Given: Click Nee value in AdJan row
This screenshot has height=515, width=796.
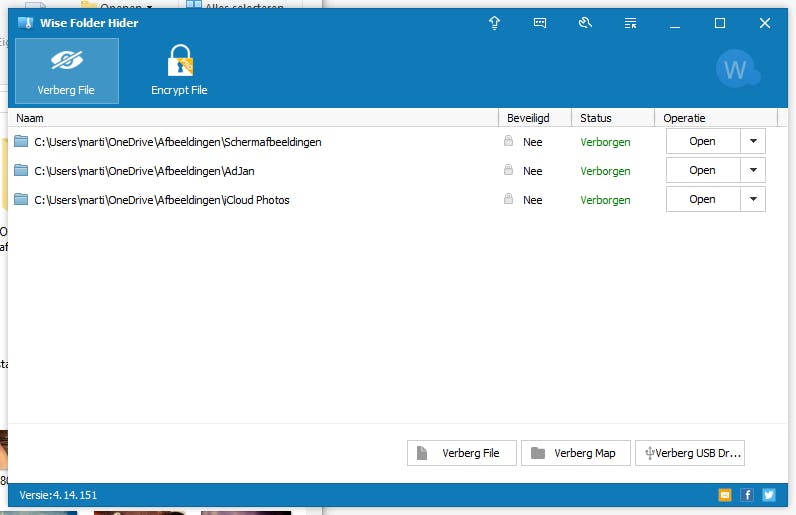Looking at the screenshot, I should 533,171.
